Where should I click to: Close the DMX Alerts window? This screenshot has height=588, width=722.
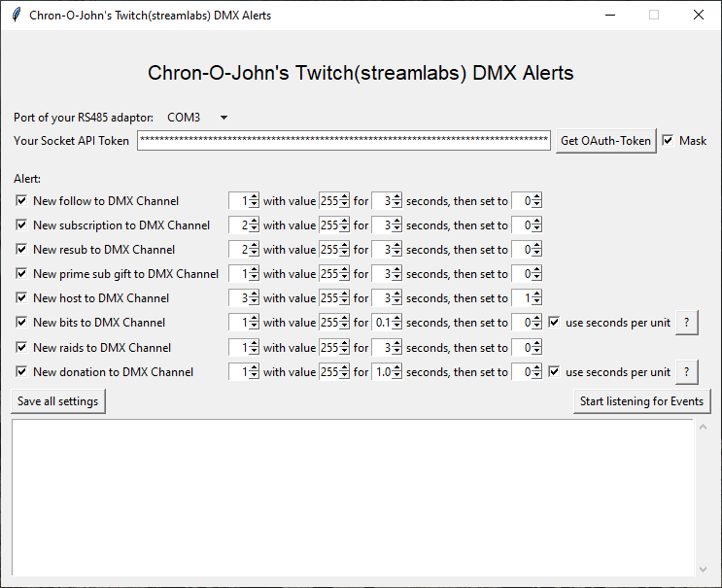[699, 15]
